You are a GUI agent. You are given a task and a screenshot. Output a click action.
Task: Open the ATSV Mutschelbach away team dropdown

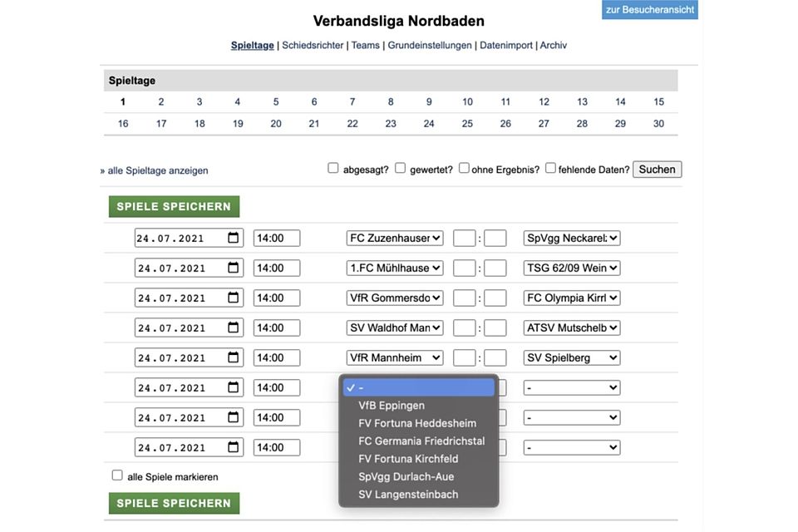click(572, 328)
